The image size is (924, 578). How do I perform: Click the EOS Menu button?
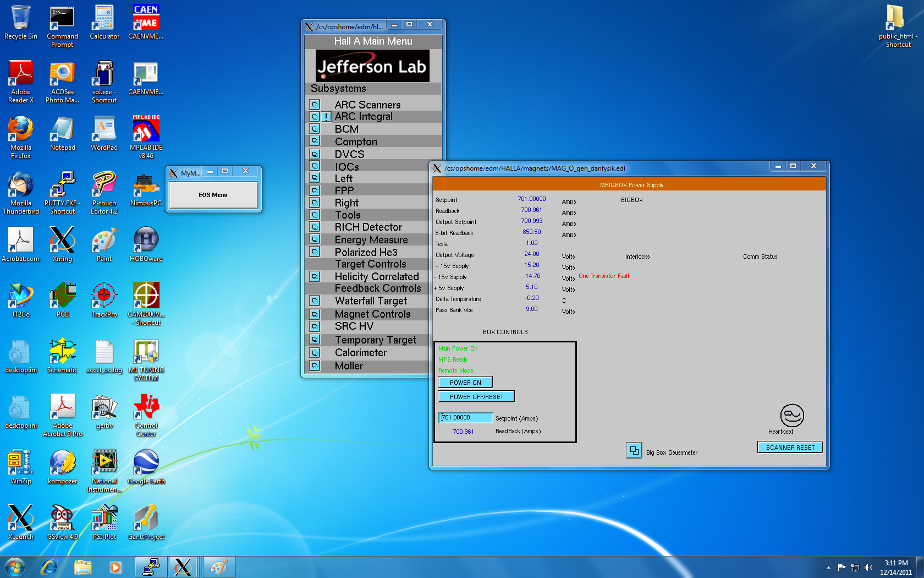213,195
